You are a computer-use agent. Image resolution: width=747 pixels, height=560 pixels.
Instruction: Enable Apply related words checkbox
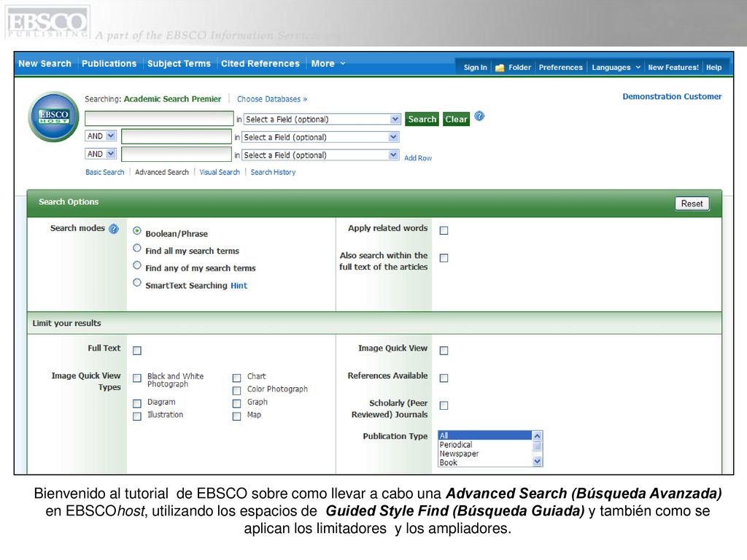point(444,230)
